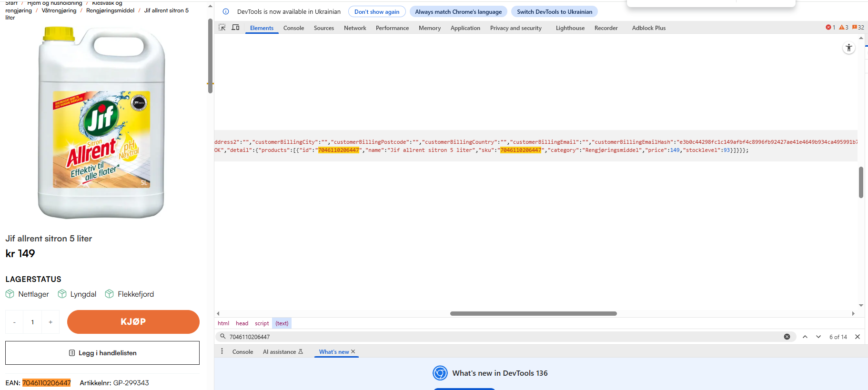Open the Network tab
The image size is (868, 390).
(355, 28)
